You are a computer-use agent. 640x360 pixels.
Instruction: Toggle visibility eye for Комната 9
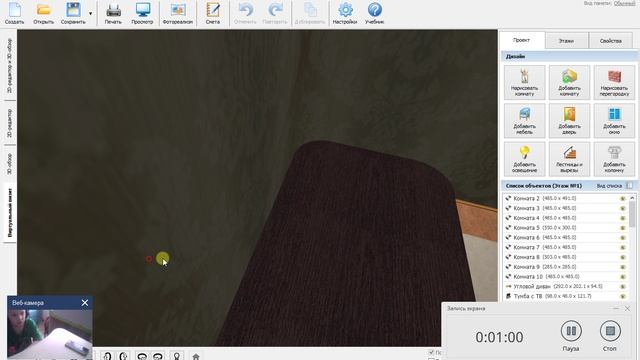[x=623, y=267]
